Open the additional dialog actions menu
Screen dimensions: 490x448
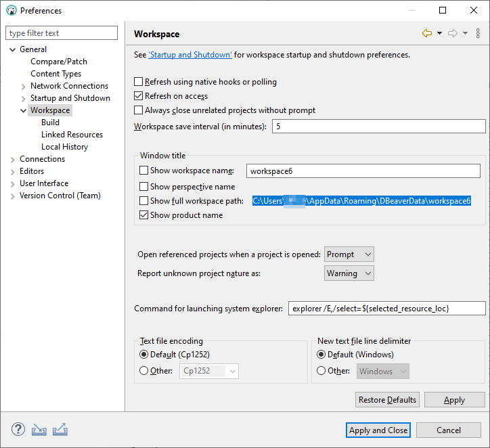coord(478,33)
